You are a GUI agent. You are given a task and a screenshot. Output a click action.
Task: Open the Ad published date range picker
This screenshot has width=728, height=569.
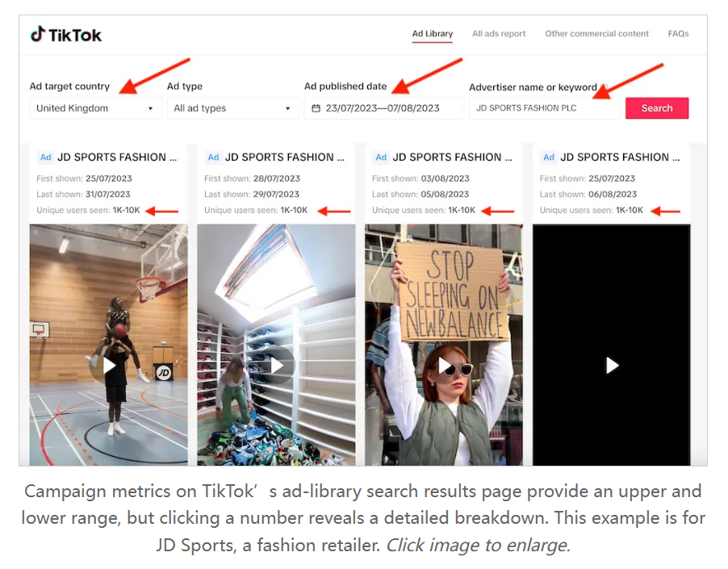point(383,108)
